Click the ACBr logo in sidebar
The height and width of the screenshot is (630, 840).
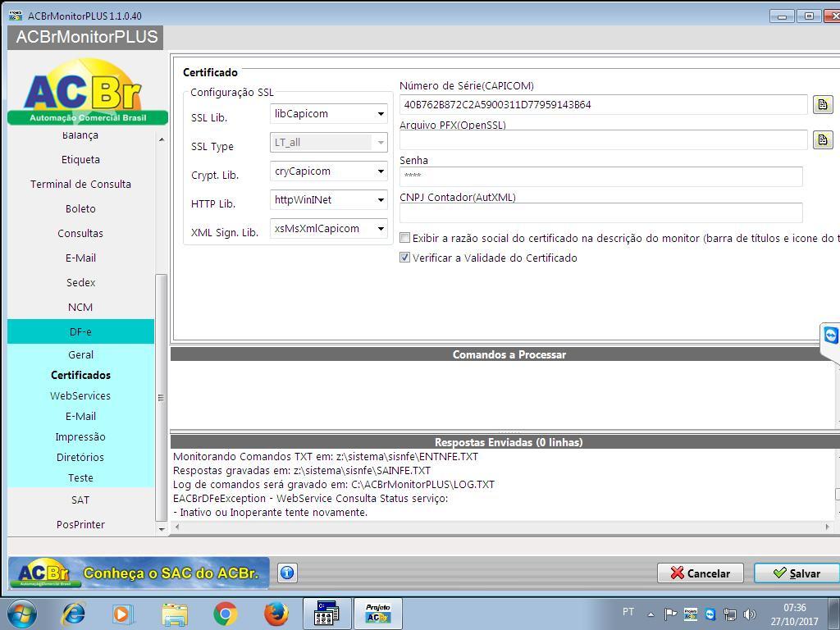coord(87,92)
